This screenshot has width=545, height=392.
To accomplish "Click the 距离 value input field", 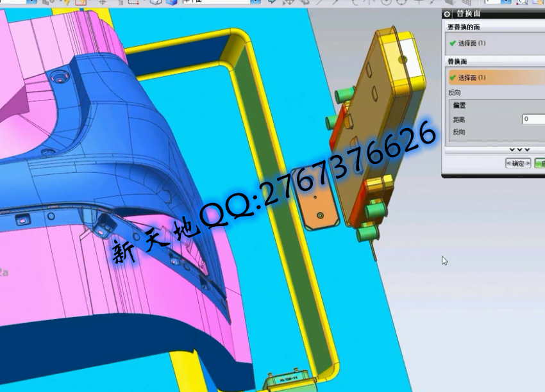I will click(533, 119).
